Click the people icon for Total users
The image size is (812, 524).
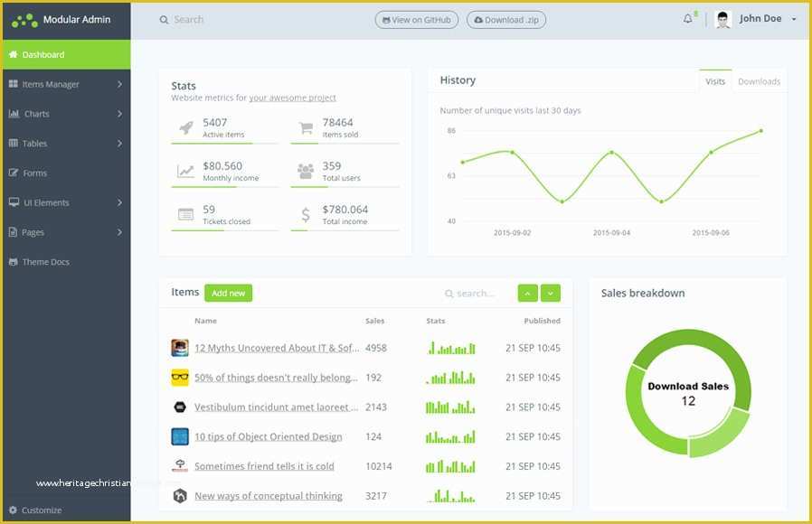pyautogui.click(x=306, y=171)
